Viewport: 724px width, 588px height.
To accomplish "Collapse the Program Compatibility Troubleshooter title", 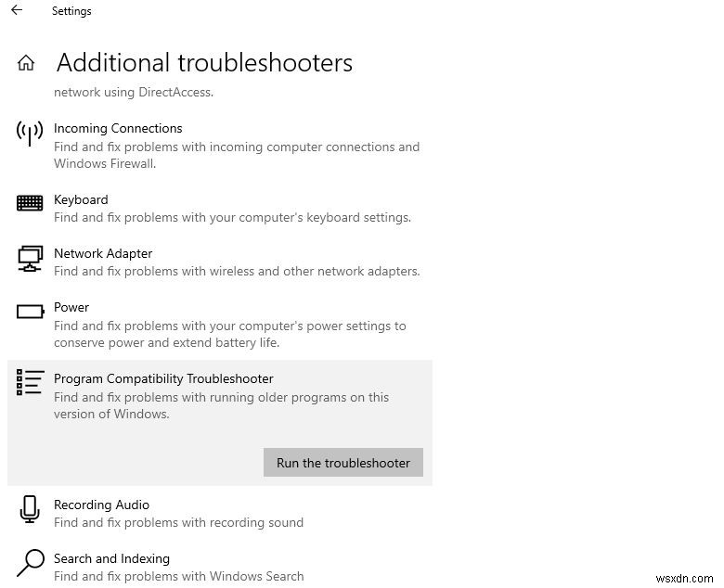I will [163, 378].
